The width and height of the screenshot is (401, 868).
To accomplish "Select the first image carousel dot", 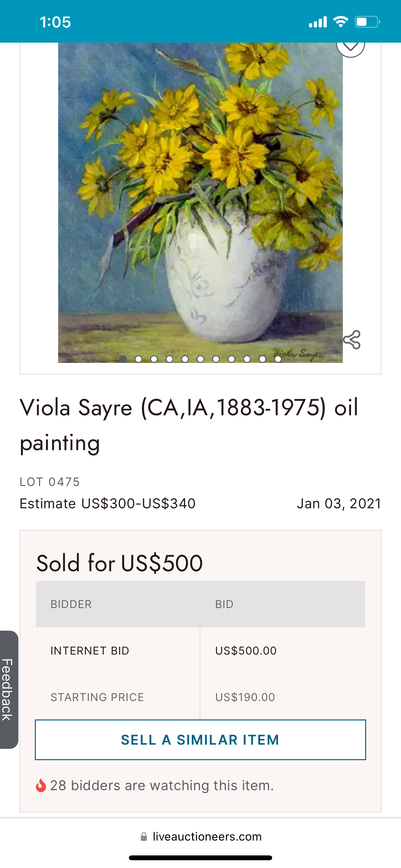I will coord(123,359).
